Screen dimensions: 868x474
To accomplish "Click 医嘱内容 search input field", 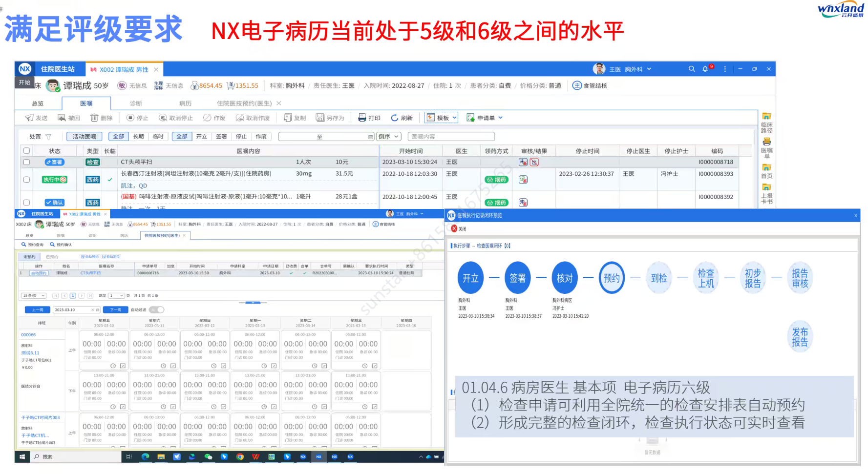I will [451, 137].
